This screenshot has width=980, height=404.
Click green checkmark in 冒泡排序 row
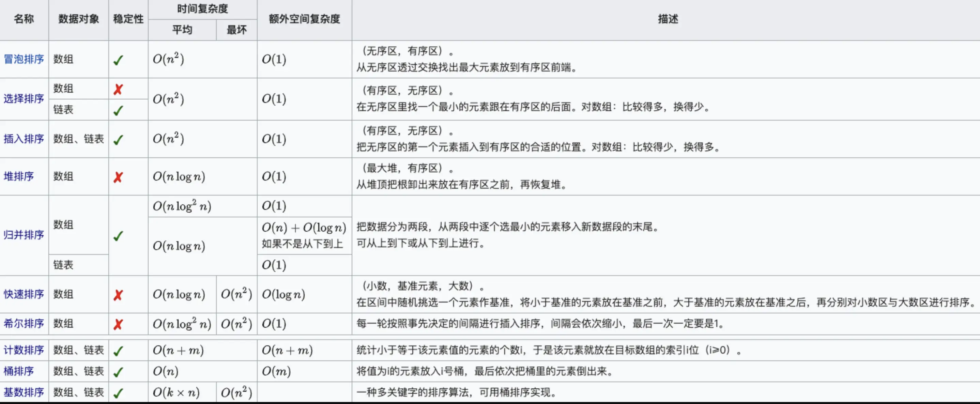[x=118, y=60]
